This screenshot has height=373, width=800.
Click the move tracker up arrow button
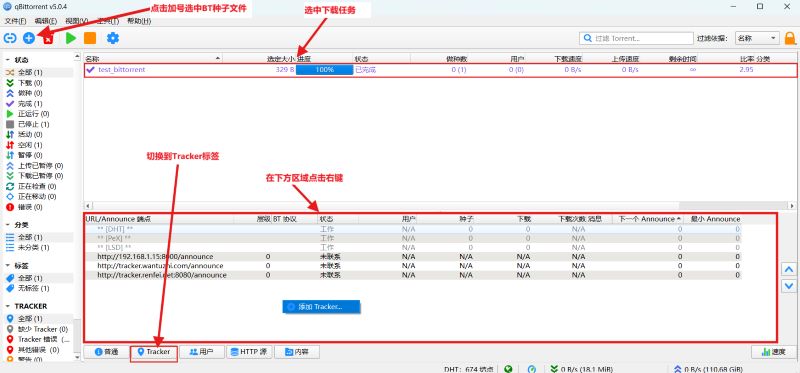(789, 269)
